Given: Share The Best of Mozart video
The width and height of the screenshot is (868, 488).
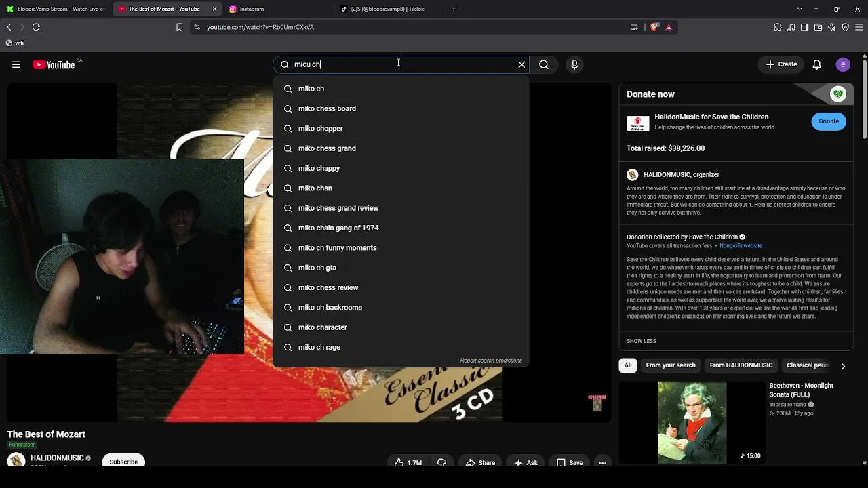Looking at the screenshot, I should (480, 463).
